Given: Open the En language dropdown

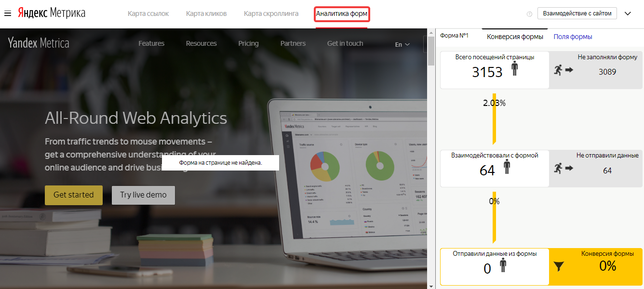Looking at the screenshot, I should point(402,44).
